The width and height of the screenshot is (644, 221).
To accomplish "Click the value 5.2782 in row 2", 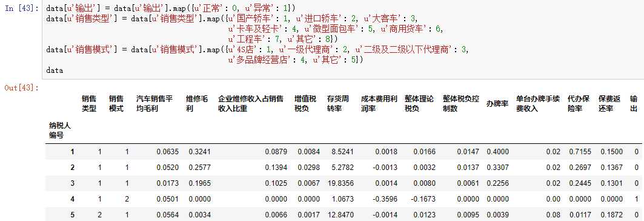I will tap(342, 168).
